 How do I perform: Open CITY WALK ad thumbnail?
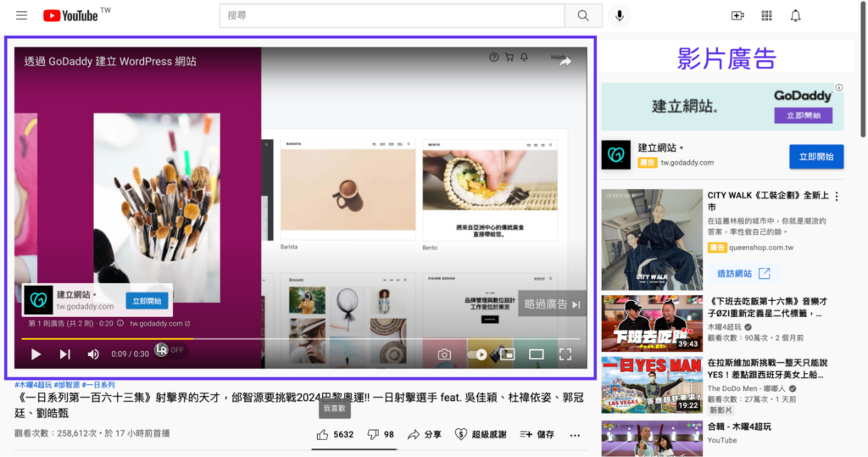[x=652, y=240]
